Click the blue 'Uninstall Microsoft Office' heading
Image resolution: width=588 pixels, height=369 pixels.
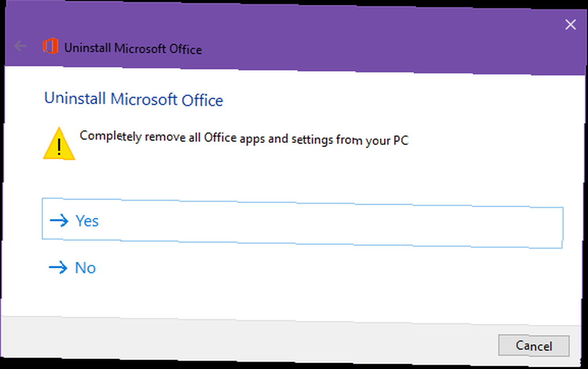click(x=133, y=99)
